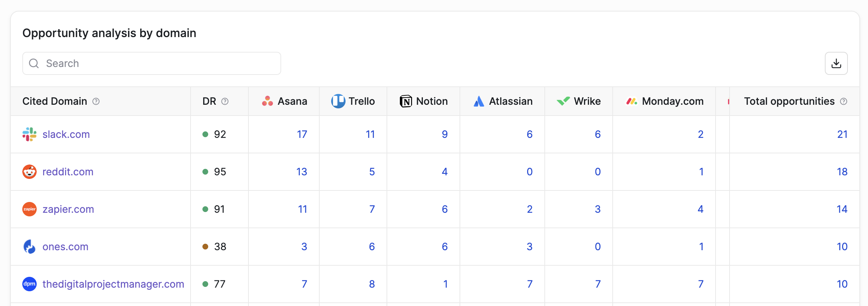Click the Wrike checkmark logo icon

(x=563, y=101)
